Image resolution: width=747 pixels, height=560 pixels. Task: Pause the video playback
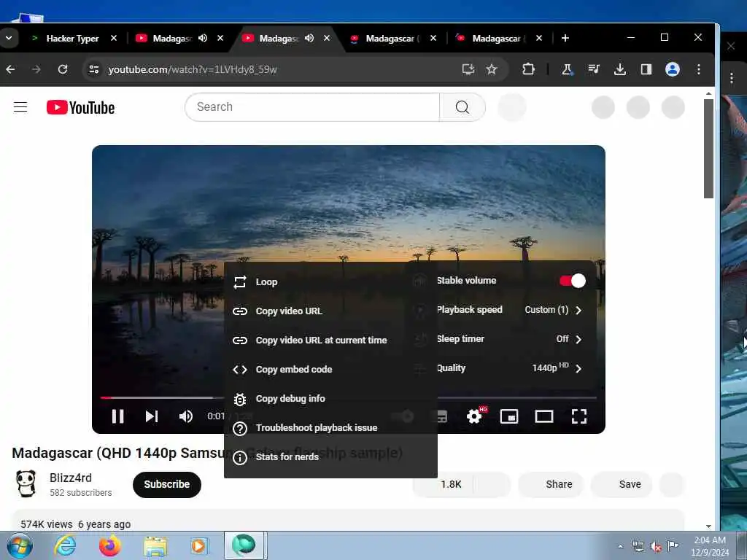click(x=117, y=416)
